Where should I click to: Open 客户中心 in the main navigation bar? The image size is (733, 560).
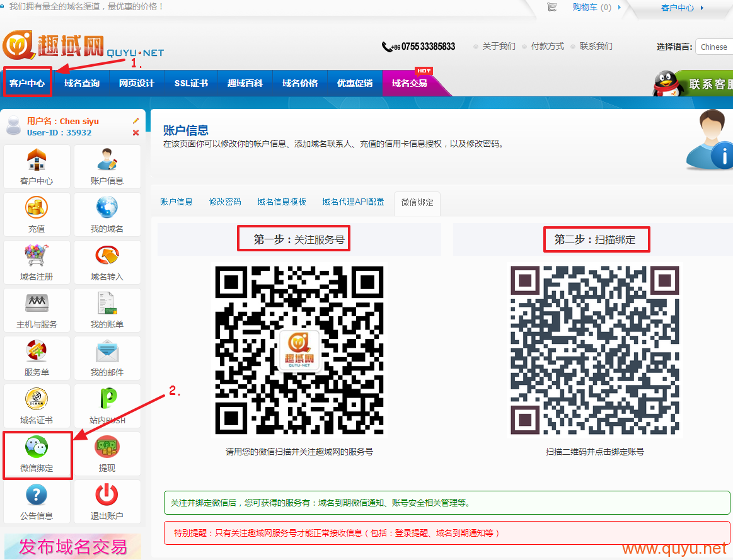(x=27, y=83)
